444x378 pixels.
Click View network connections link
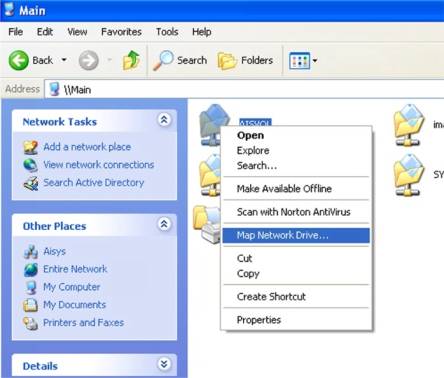(x=99, y=165)
